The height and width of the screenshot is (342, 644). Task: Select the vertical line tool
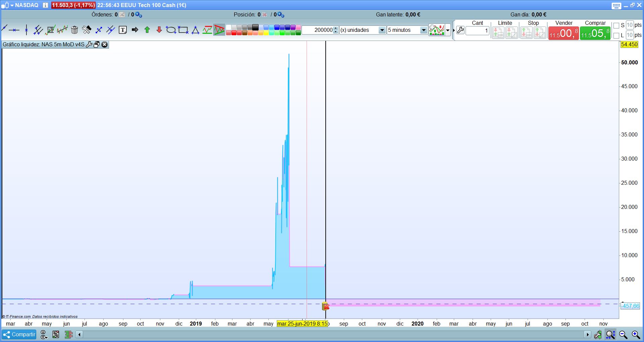[x=26, y=30]
